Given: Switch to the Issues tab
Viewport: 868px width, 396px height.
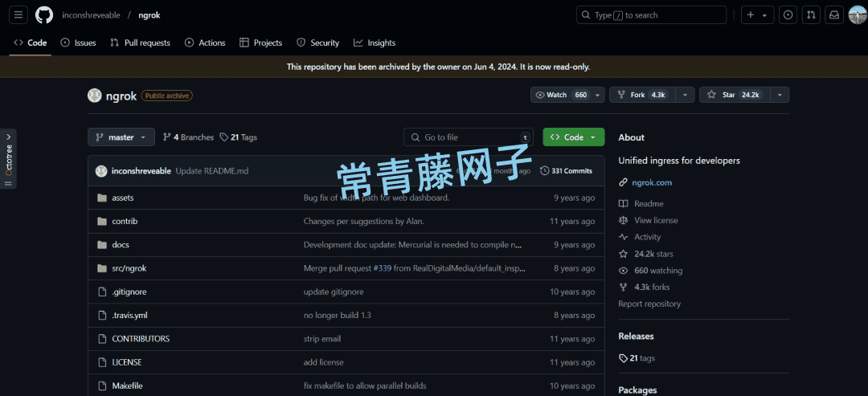Looking at the screenshot, I should tap(78, 43).
